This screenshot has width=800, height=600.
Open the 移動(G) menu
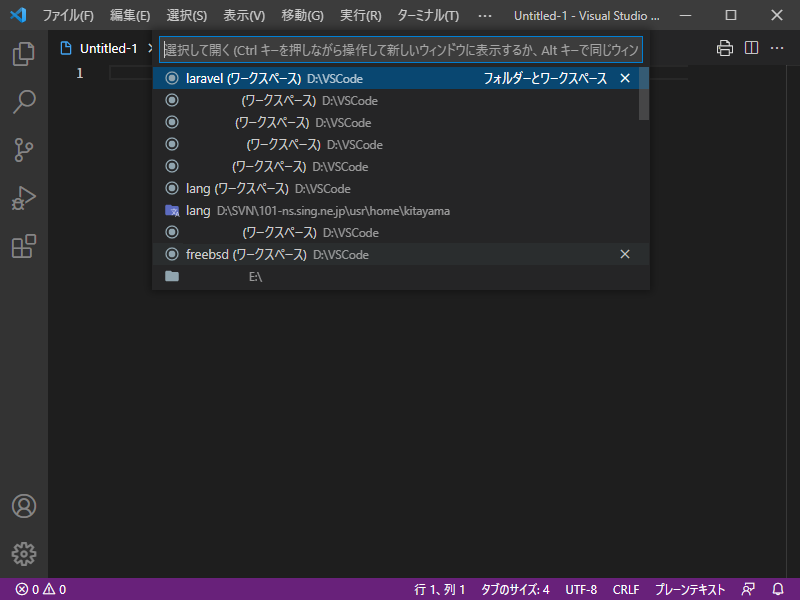click(x=303, y=15)
